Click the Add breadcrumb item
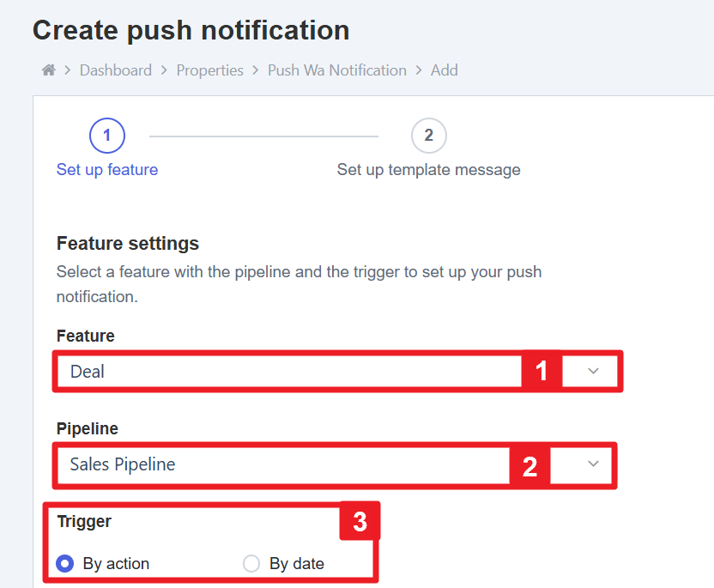 444,70
